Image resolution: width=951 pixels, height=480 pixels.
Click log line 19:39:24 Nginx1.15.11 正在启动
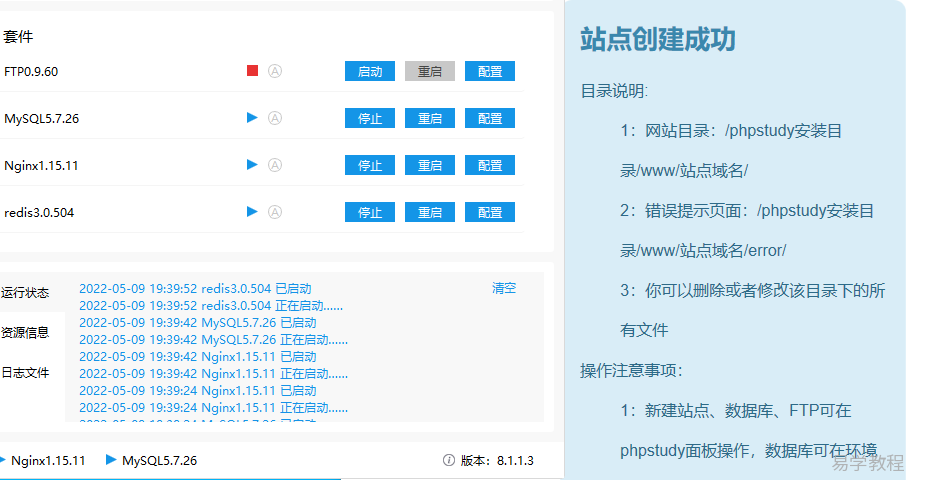(x=213, y=407)
